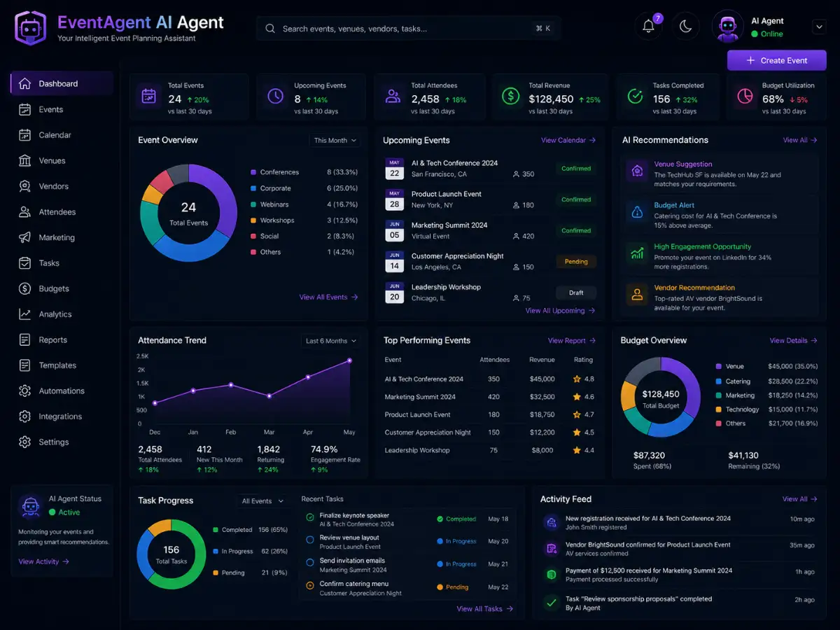Viewport: 840px width, 630px height.
Task: Click the Catering blue legend swatch
Action: tap(719, 381)
